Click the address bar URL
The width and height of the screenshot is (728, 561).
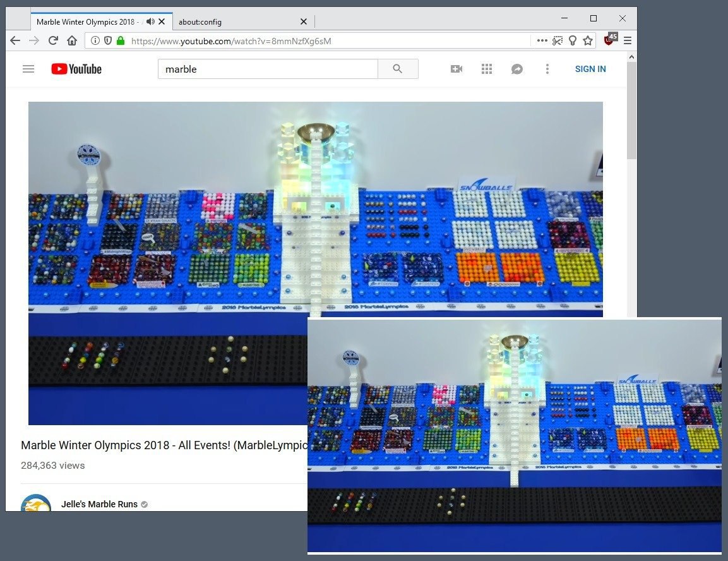pos(231,41)
